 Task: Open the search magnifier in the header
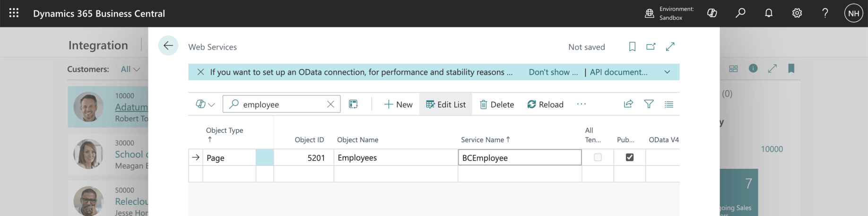pyautogui.click(x=740, y=13)
